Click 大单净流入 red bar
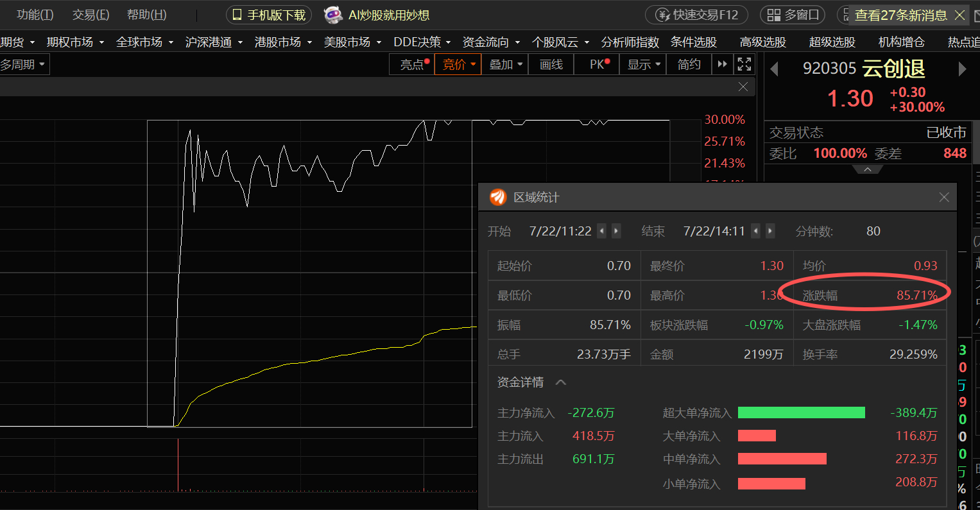 [757, 436]
